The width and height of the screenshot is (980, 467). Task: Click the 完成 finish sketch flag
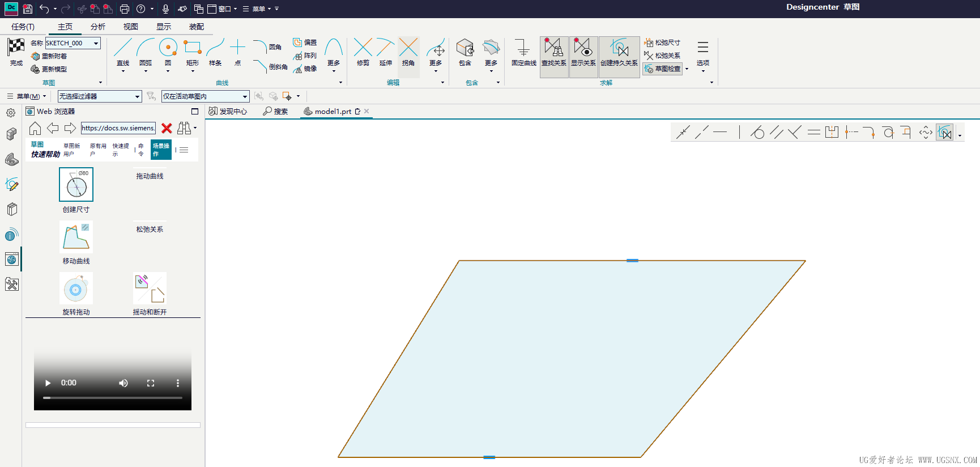[16, 52]
